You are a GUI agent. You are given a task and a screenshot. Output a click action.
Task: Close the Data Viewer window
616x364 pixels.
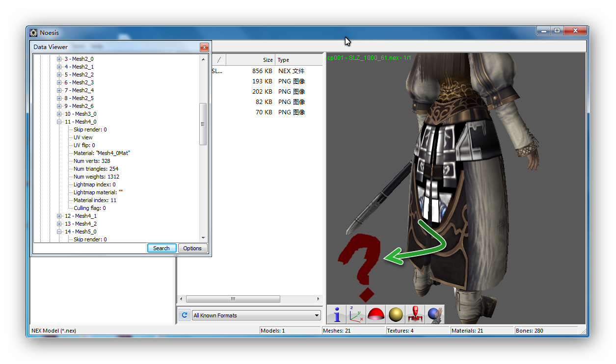point(204,47)
